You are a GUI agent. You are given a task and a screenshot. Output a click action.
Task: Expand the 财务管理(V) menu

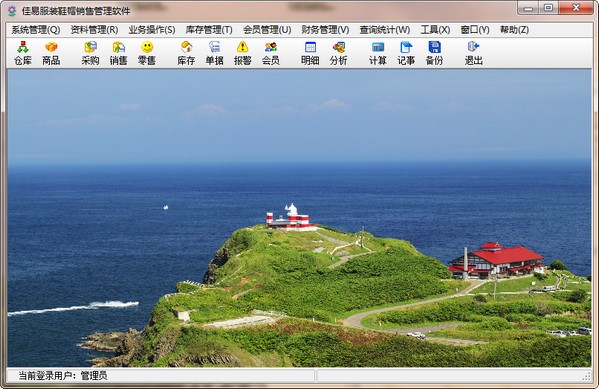pos(325,30)
